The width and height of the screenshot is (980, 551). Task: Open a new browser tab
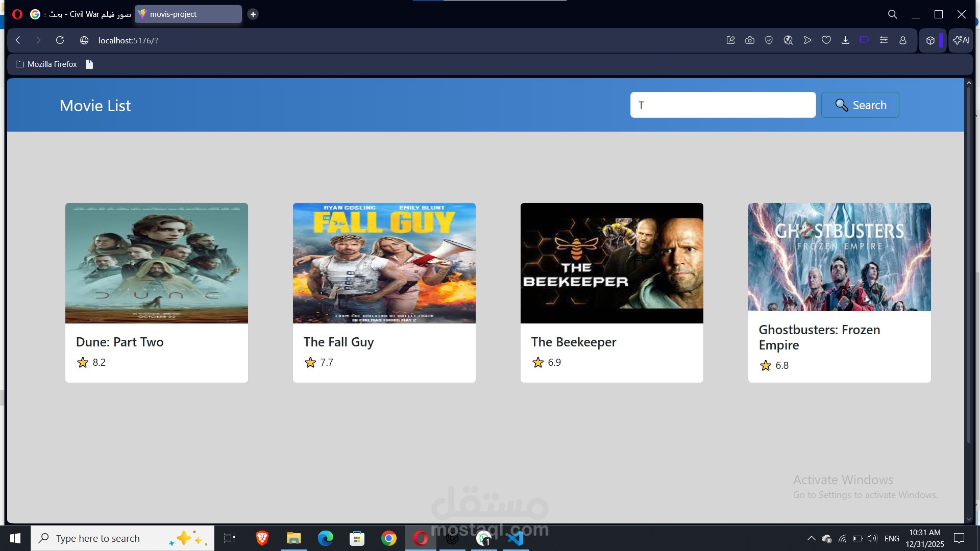coord(253,14)
